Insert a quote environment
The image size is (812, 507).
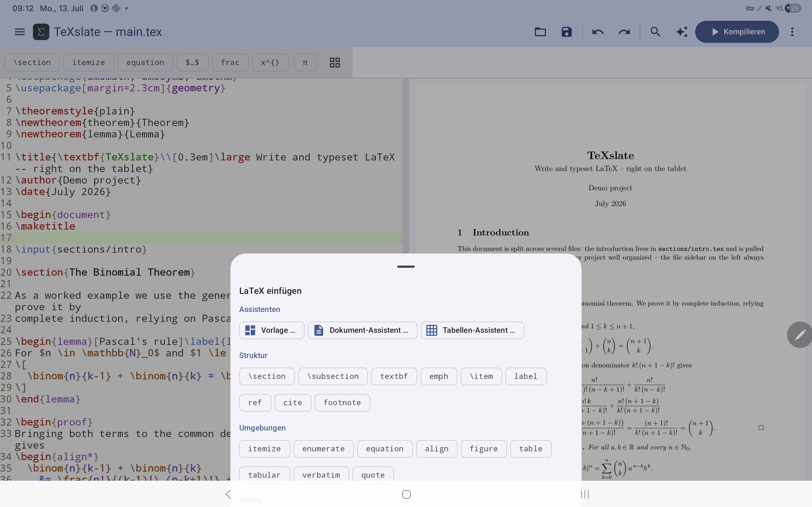pos(373,475)
